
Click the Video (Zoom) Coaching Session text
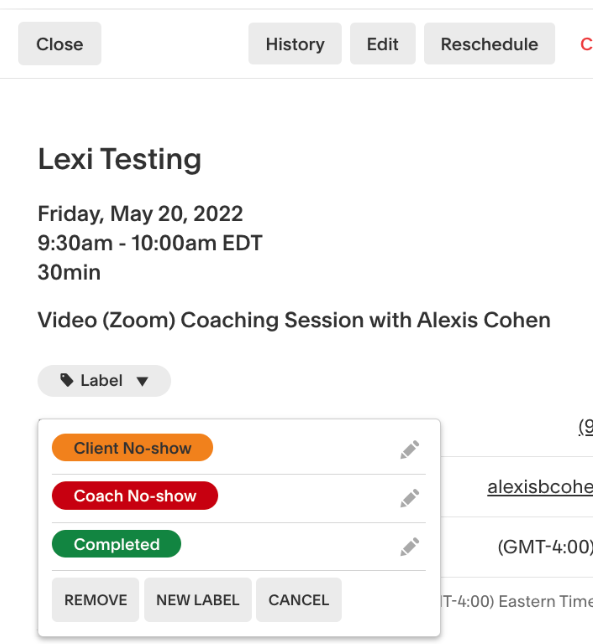[294, 320]
